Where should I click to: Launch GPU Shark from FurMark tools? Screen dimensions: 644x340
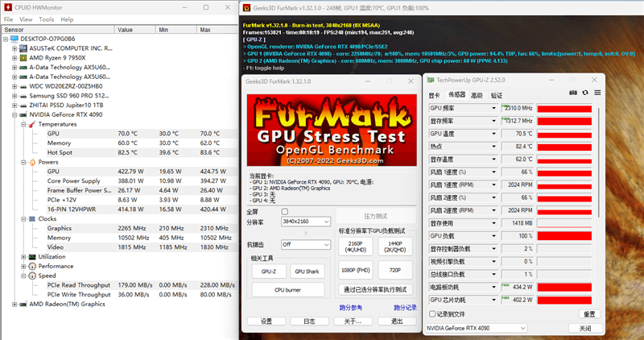308,272
